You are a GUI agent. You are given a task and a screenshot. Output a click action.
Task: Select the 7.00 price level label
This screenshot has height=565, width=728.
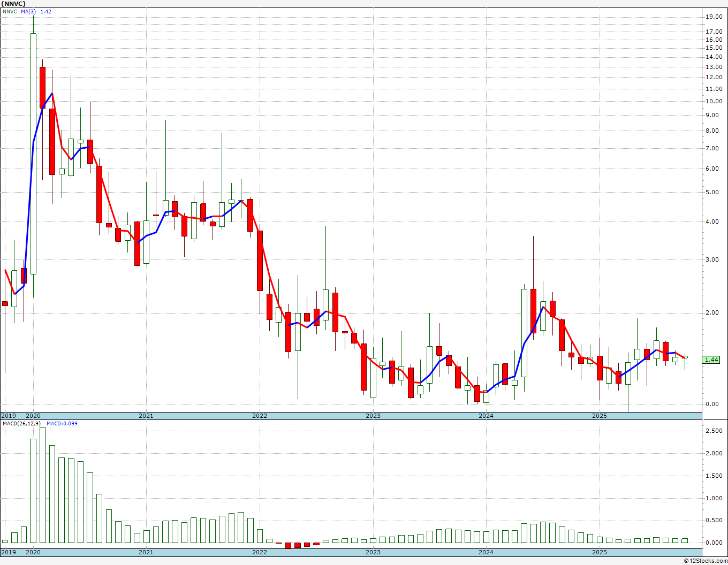click(712, 148)
